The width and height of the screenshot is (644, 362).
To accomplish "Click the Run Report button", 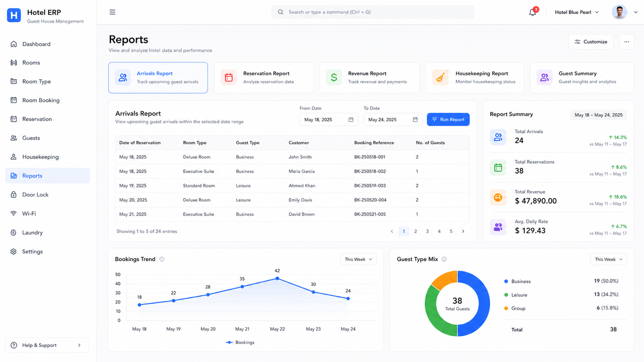I will point(448,119).
